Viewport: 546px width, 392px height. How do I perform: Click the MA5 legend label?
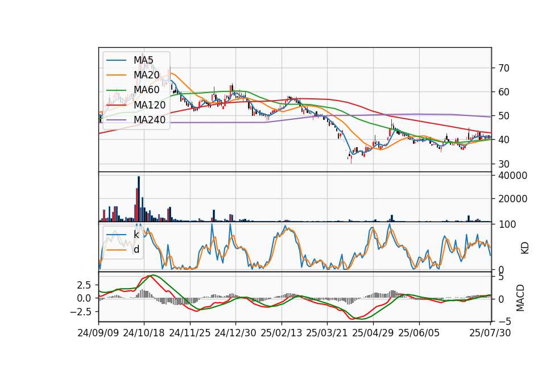pos(143,60)
